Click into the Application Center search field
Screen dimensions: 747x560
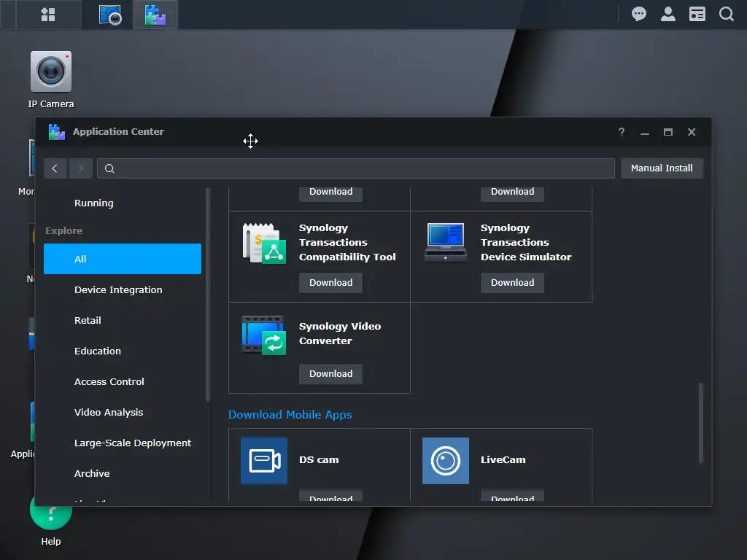[x=356, y=168]
